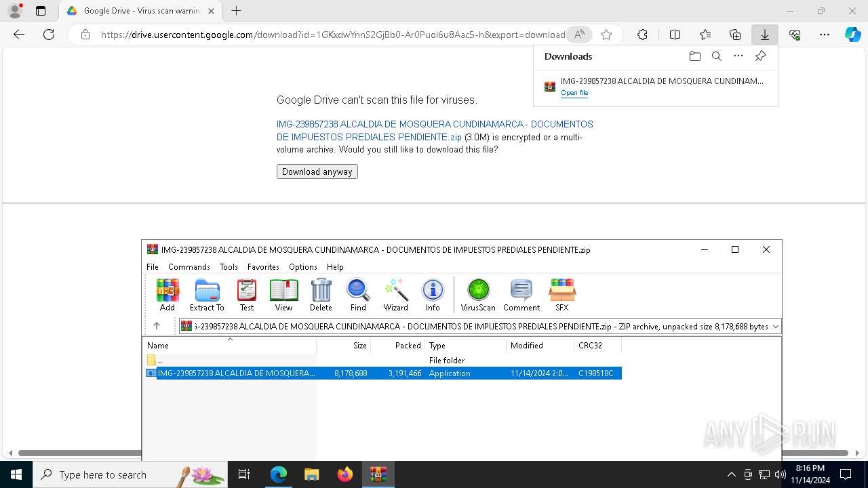Screen dimensions: 868x488
Task: Start VirusScan on the archive
Action: [x=478, y=295]
